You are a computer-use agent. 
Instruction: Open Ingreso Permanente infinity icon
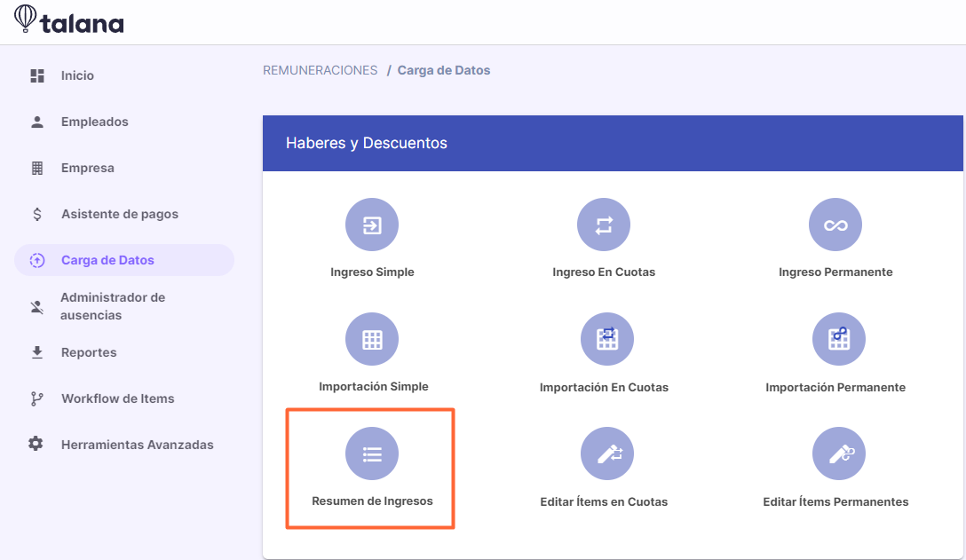tap(835, 225)
